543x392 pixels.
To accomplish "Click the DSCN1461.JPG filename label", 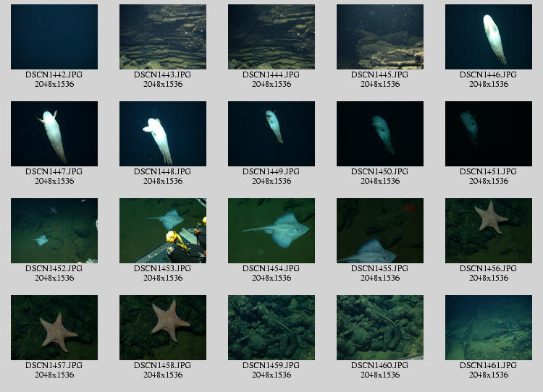I will [489, 366].
